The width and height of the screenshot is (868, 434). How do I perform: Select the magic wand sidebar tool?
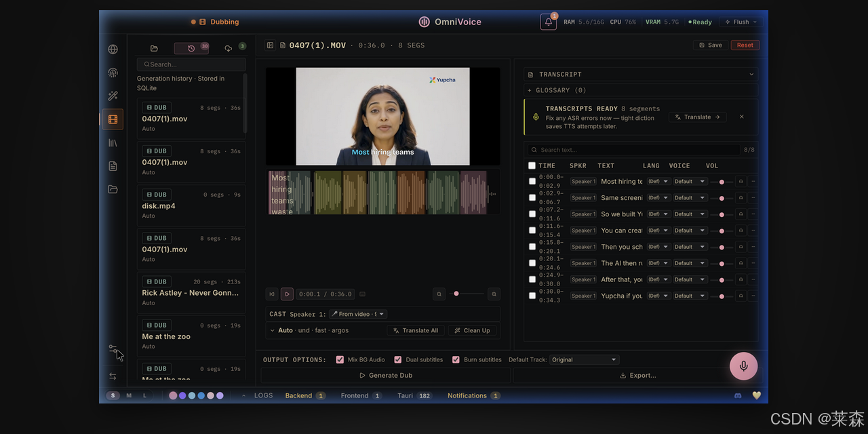click(113, 96)
